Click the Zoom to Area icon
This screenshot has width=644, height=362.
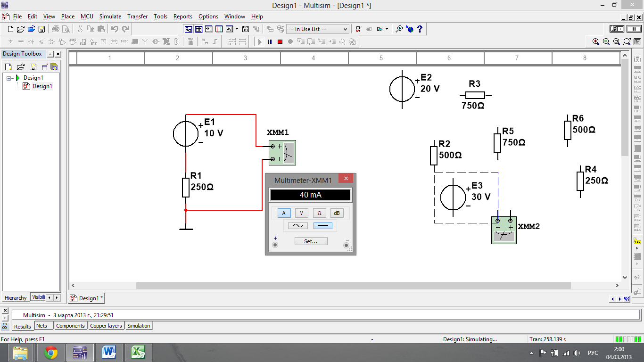617,41
